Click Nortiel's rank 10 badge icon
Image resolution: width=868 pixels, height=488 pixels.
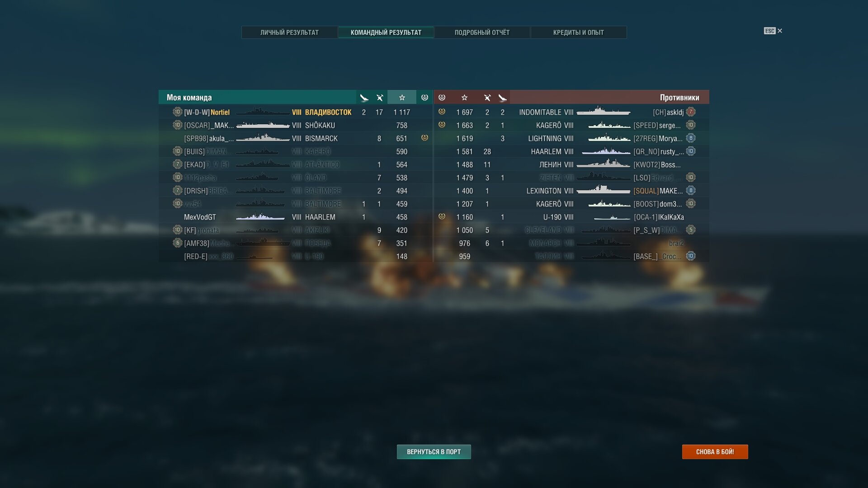pos(177,112)
